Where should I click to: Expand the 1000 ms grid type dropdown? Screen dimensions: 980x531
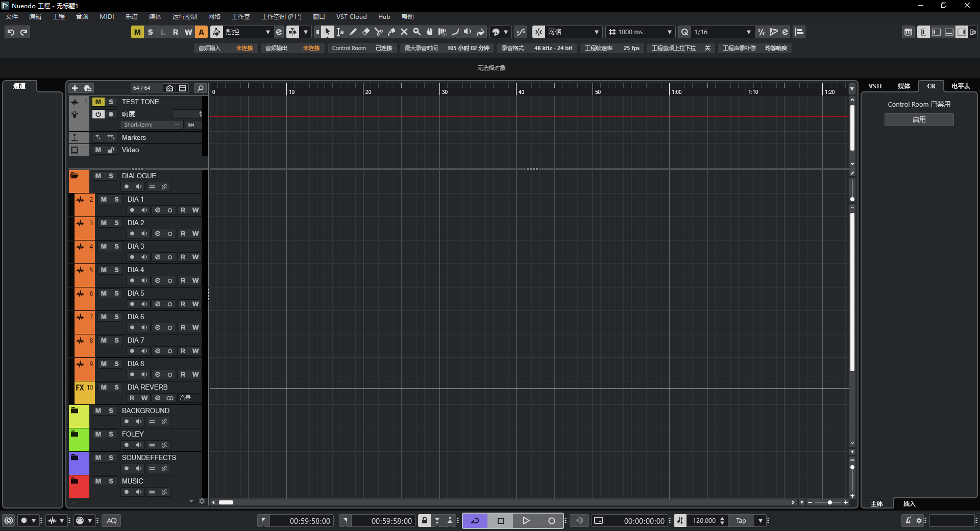point(669,32)
